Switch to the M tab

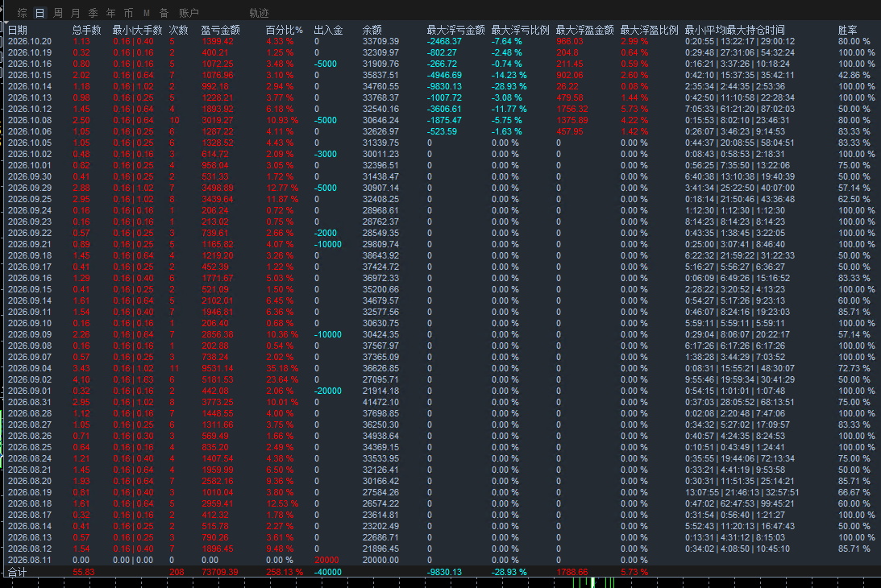tap(147, 13)
